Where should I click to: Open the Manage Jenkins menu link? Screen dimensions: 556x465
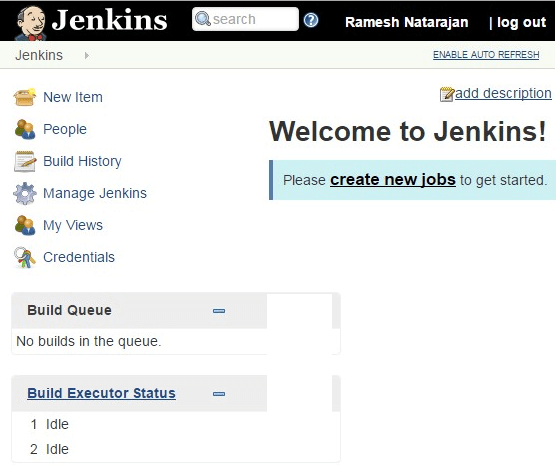click(x=95, y=193)
